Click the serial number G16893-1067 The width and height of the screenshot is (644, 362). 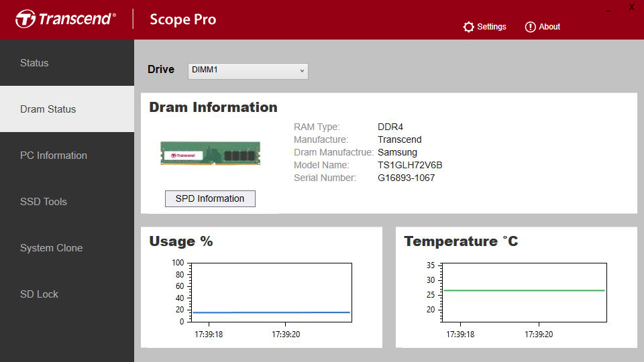tap(407, 178)
